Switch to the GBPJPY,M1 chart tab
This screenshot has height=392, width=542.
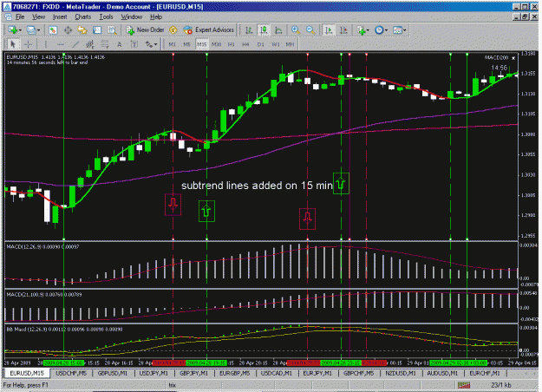pos(194,373)
